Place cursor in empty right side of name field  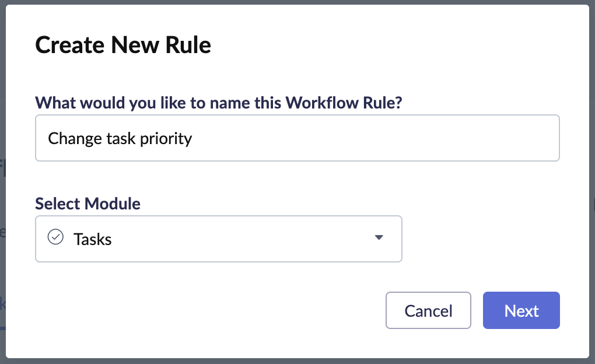[408, 138]
